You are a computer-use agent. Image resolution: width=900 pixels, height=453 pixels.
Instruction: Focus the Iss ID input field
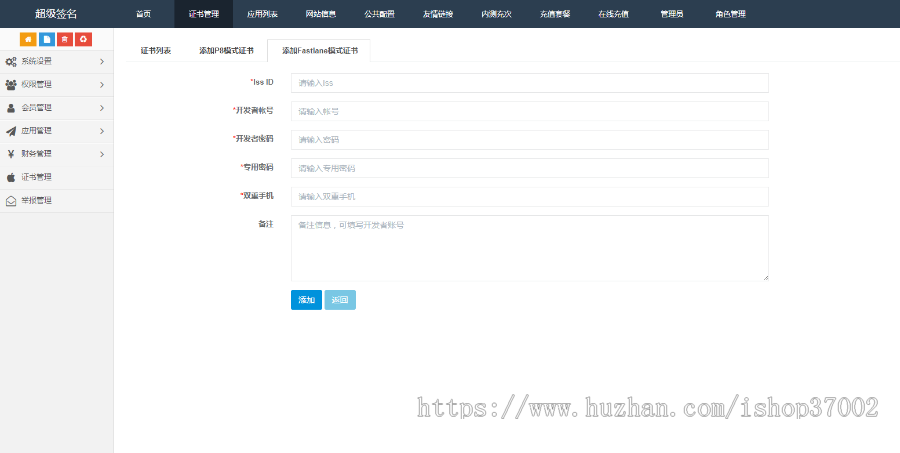pyautogui.click(x=530, y=83)
